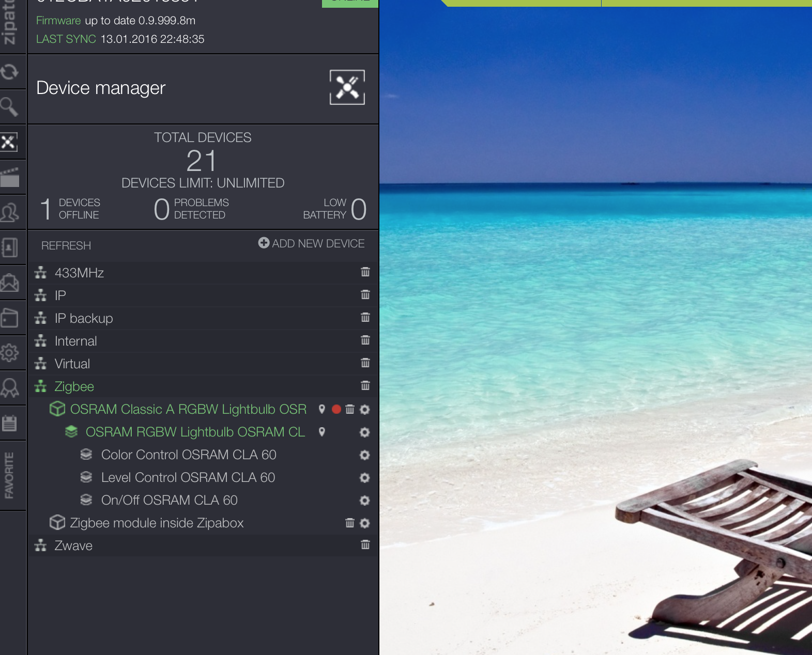Collapse the Zigbee network tree
The image size is (812, 655).
pyautogui.click(x=74, y=386)
